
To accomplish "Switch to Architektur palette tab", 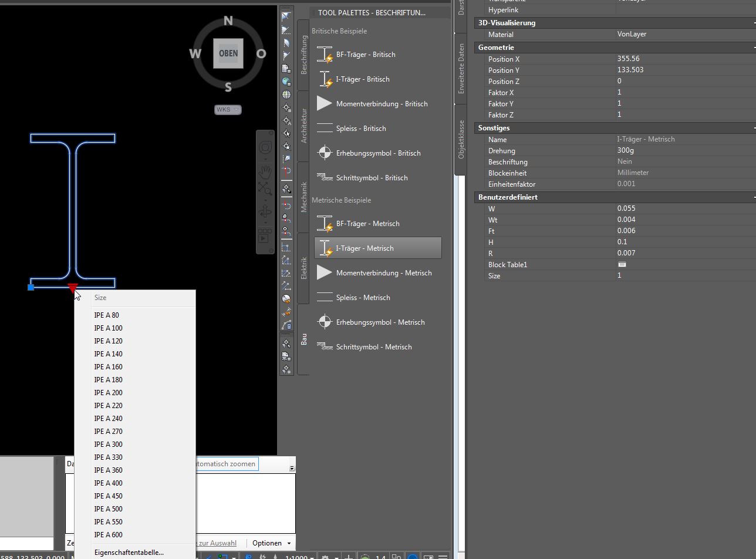I will pos(303,126).
